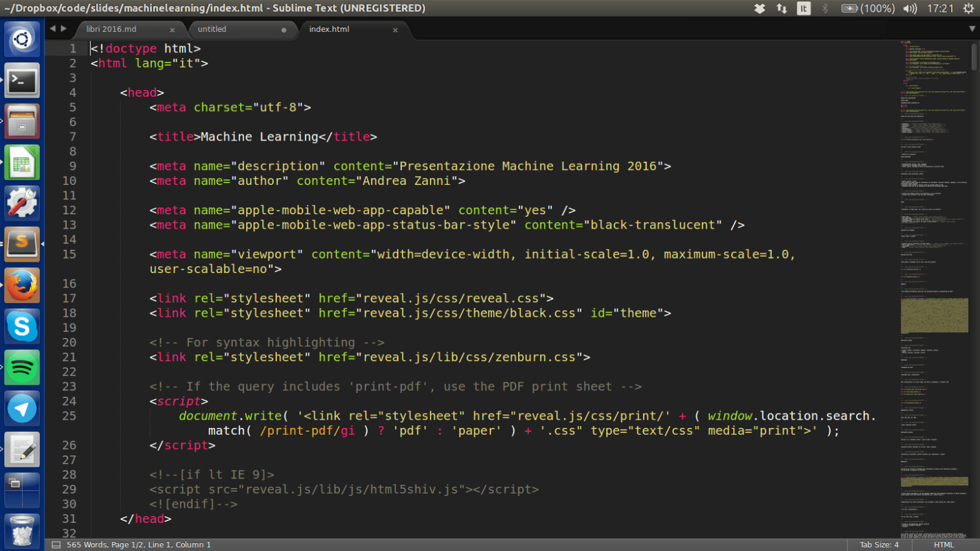This screenshot has height=551, width=980.
Task: Close the index.html tab
Action: [395, 30]
